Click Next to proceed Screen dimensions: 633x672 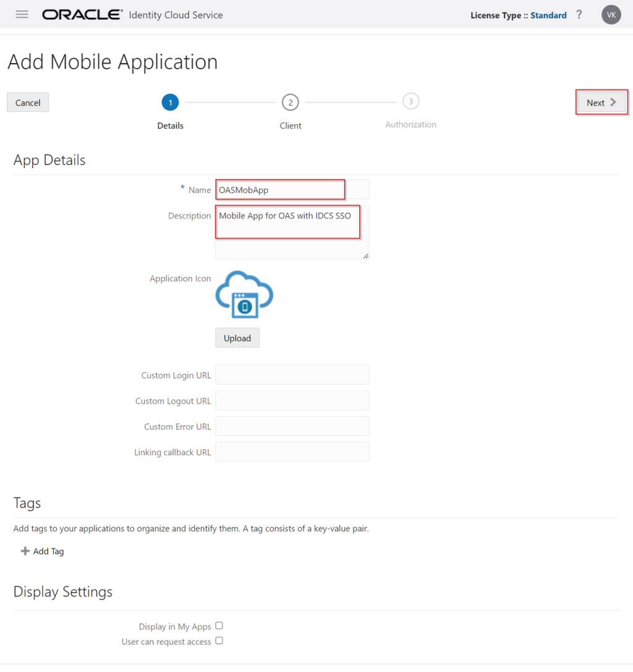pyautogui.click(x=598, y=102)
